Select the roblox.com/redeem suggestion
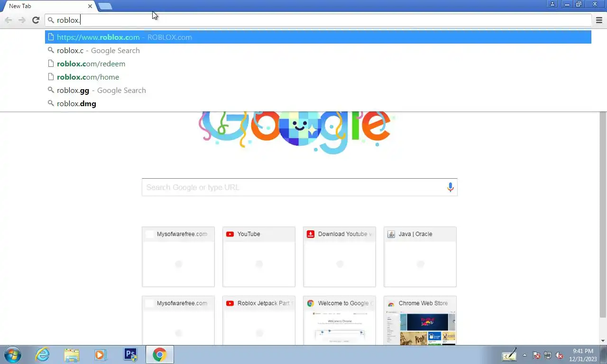This screenshot has width=607, height=364. click(x=318, y=64)
